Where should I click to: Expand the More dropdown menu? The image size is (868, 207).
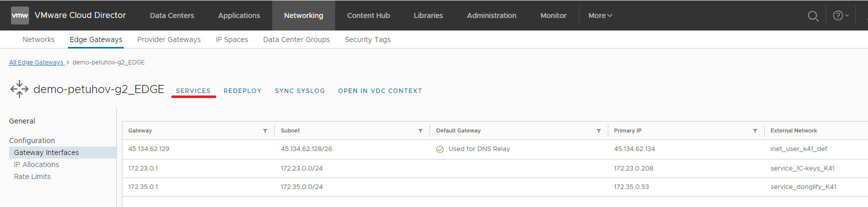[x=600, y=15]
